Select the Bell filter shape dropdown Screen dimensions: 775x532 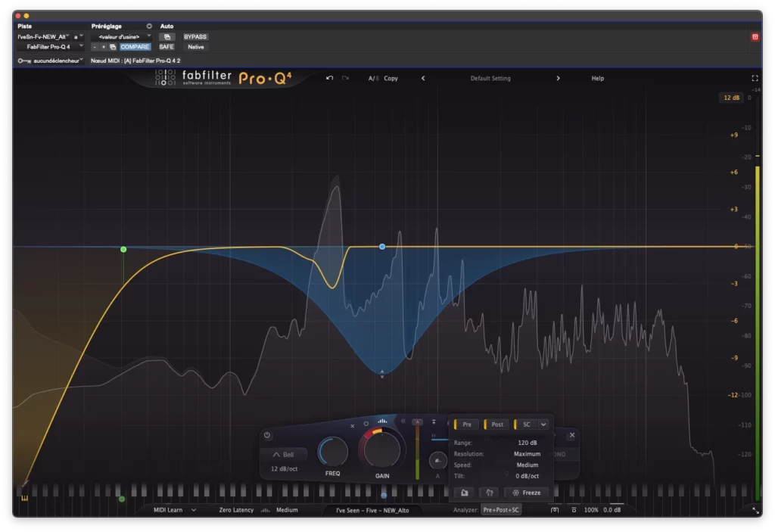coord(284,454)
